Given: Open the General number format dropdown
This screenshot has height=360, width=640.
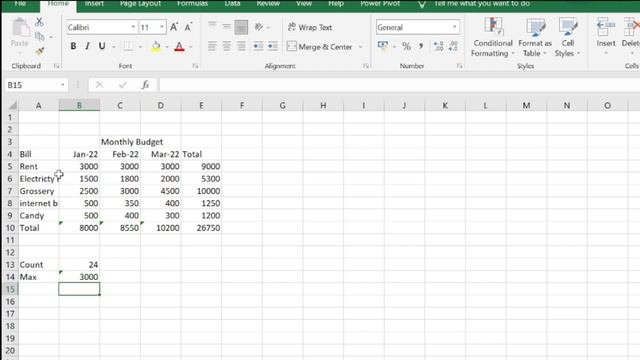Looking at the screenshot, I should pyautogui.click(x=454, y=27).
